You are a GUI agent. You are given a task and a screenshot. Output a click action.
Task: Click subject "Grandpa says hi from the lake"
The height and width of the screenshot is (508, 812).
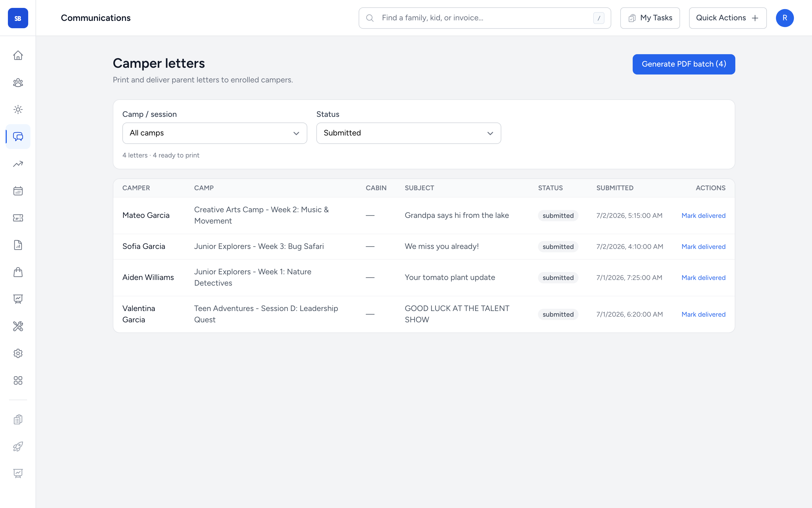coord(457,215)
